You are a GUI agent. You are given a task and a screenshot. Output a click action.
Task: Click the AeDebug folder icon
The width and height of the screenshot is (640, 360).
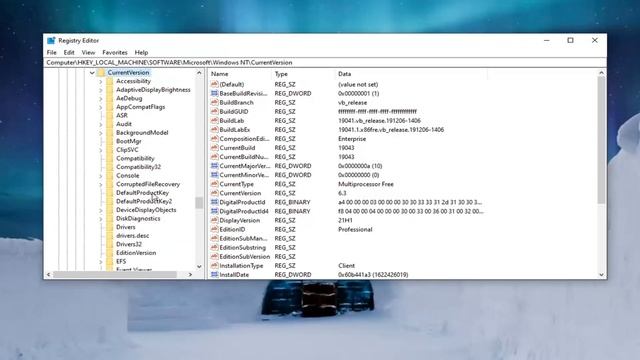click(x=109, y=98)
